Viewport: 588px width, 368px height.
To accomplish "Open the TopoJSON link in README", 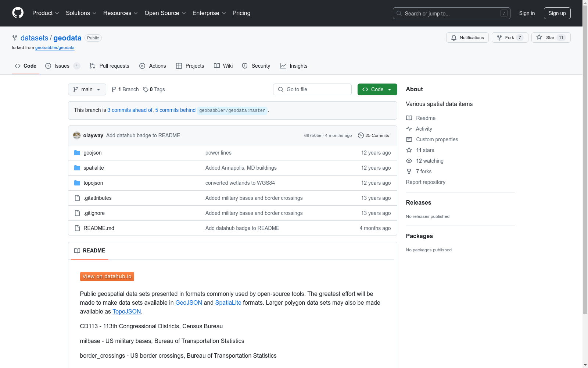I will click(127, 311).
